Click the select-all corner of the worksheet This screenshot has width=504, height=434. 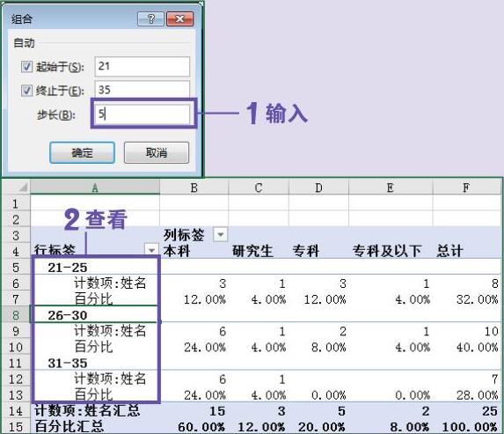click(16, 188)
